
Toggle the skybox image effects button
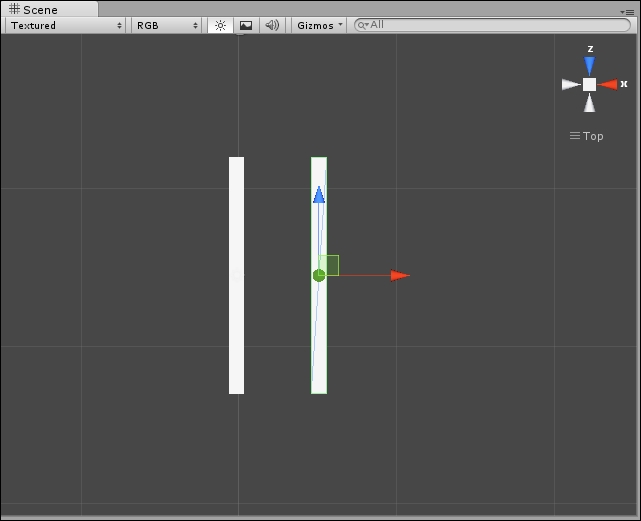pos(246,25)
